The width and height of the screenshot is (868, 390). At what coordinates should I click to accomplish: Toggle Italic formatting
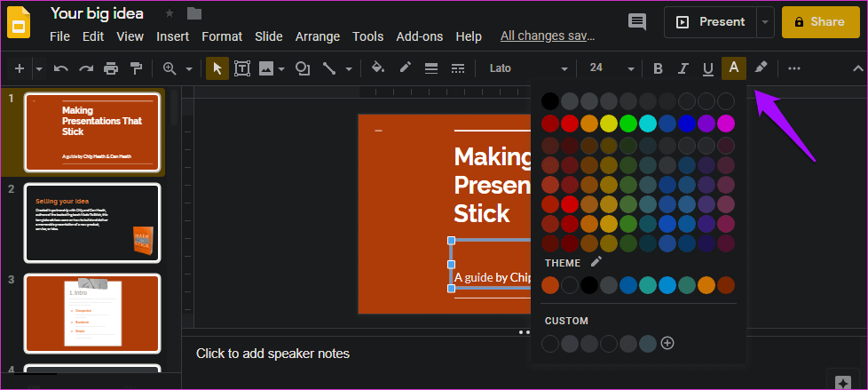pyautogui.click(x=683, y=68)
